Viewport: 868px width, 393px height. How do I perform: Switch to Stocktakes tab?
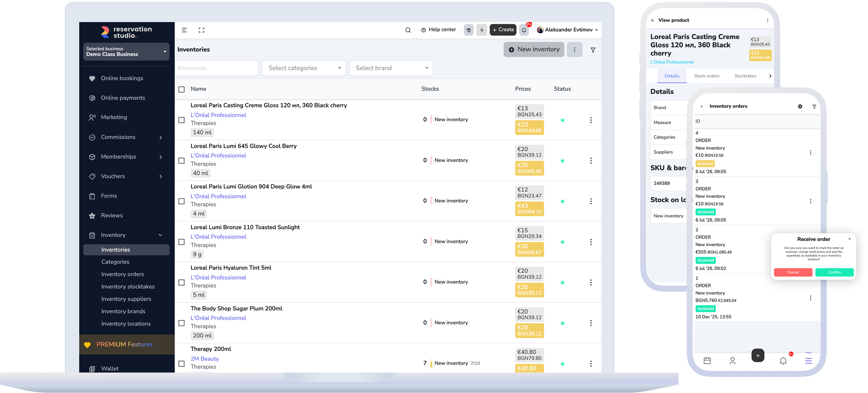click(x=745, y=76)
